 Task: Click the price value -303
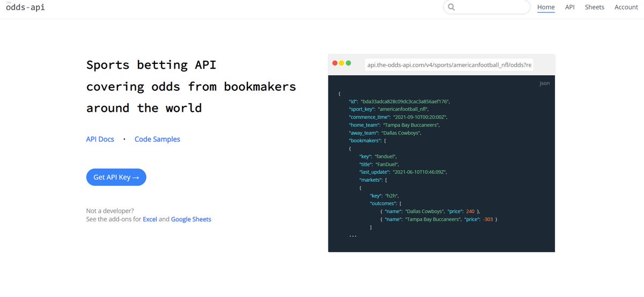[x=488, y=219]
